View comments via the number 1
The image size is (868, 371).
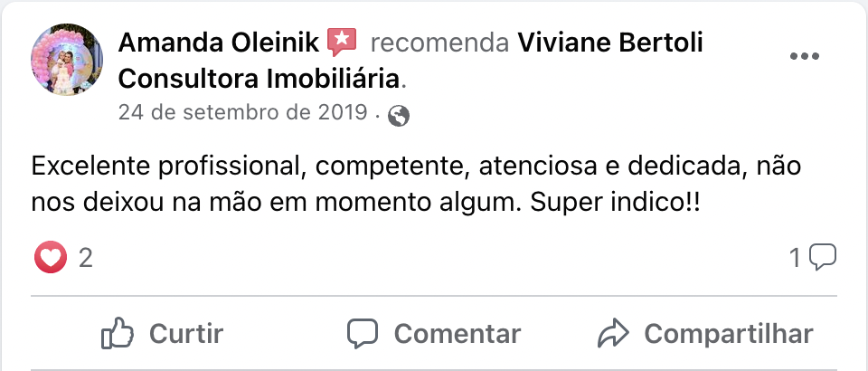pyautogui.click(x=795, y=259)
